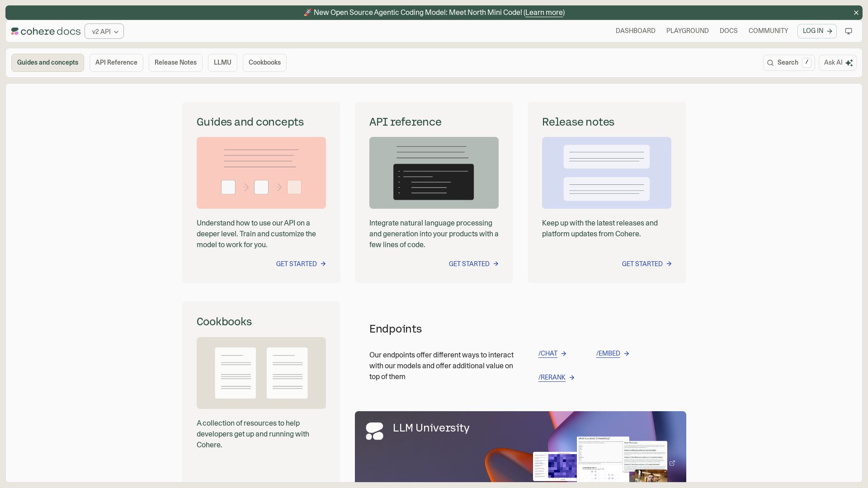The width and height of the screenshot is (868, 488).
Task: Open COMMUNITY in the top nav
Action: coord(768,31)
